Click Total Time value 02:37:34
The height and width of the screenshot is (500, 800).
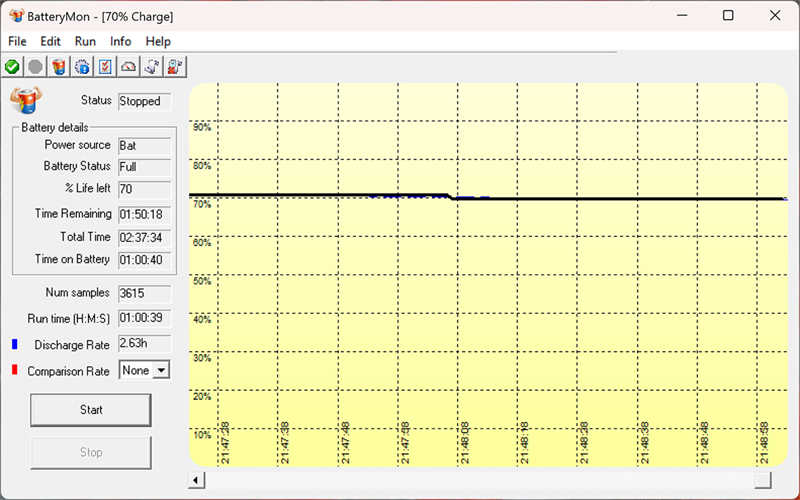(145, 238)
